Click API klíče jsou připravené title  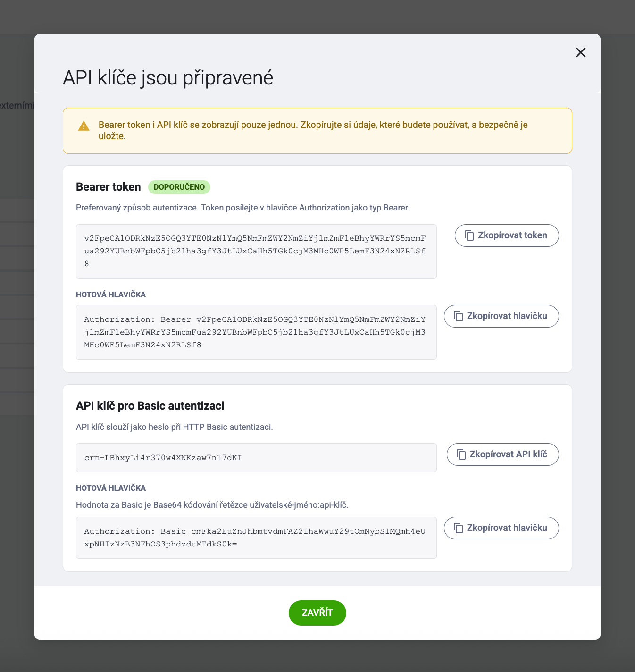pyautogui.click(x=168, y=78)
